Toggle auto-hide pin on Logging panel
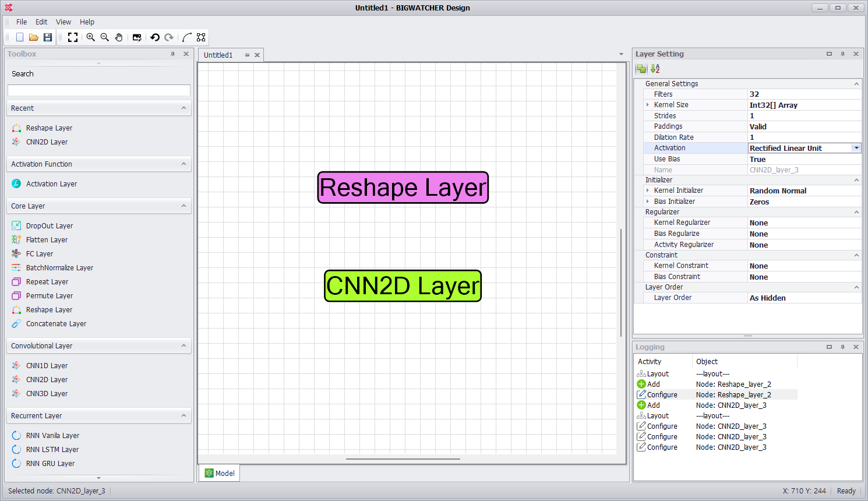Image resolution: width=868 pixels, height=501 pixels. (842, 347)
